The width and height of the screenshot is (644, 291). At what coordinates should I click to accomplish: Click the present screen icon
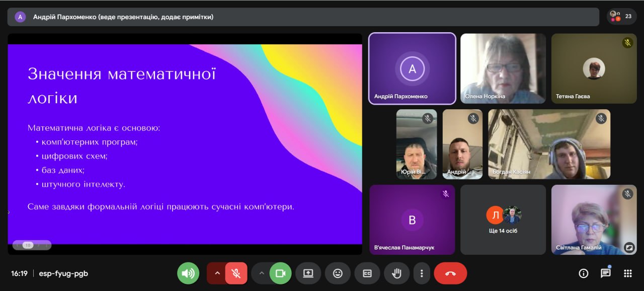(308, 273)
